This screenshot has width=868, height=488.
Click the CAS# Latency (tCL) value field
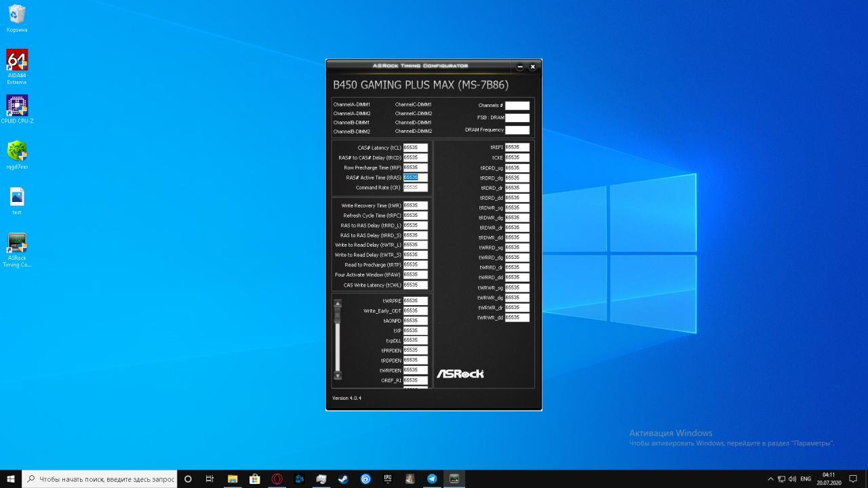click(x=415, y=147)
